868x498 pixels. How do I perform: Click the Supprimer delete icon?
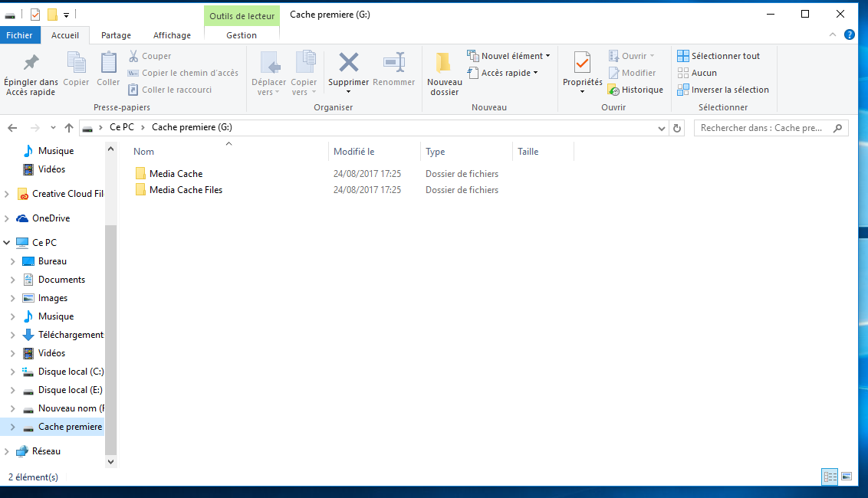(349, 63)
